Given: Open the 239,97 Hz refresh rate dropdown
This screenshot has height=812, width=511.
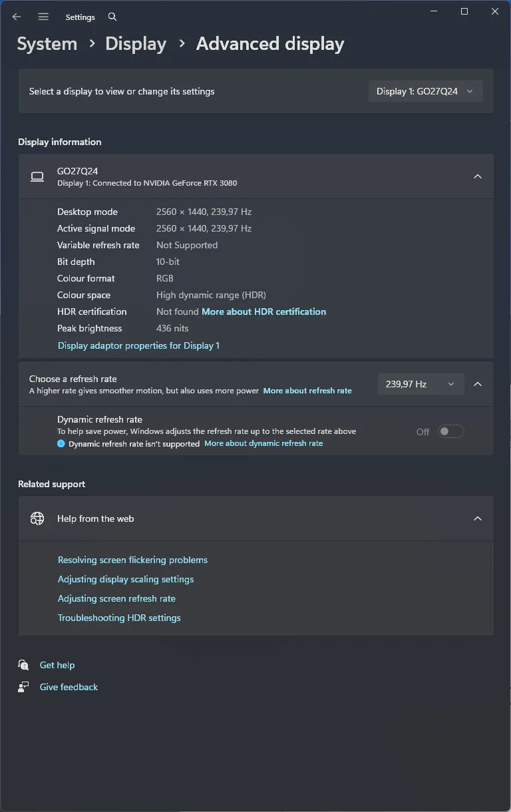Looking at the screenshot, I should pyautogui.click(x=421, y=384).
